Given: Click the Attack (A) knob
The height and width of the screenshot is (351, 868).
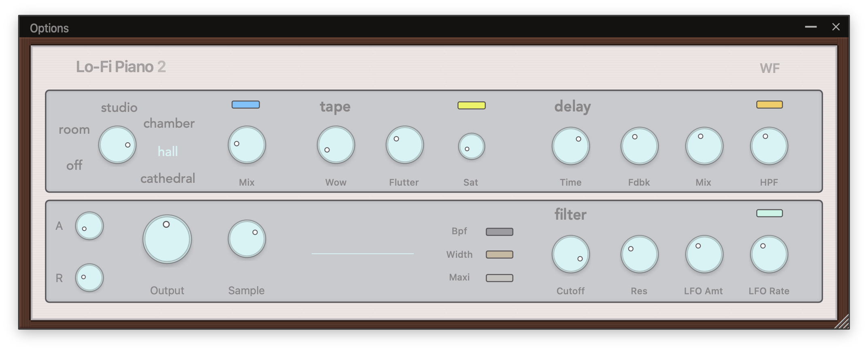Looking at the screenshot, I should (x=89, y=226).
